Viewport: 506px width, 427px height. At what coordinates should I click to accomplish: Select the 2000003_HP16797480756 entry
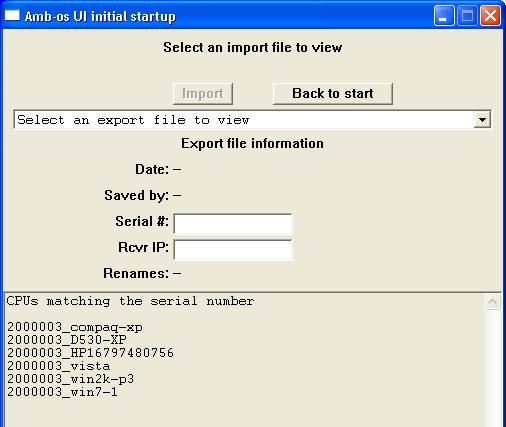tap(90, 353)
